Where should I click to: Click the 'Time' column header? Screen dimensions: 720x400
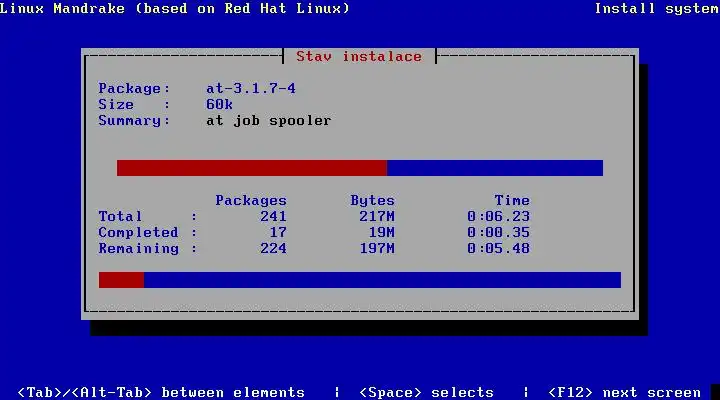512,200
